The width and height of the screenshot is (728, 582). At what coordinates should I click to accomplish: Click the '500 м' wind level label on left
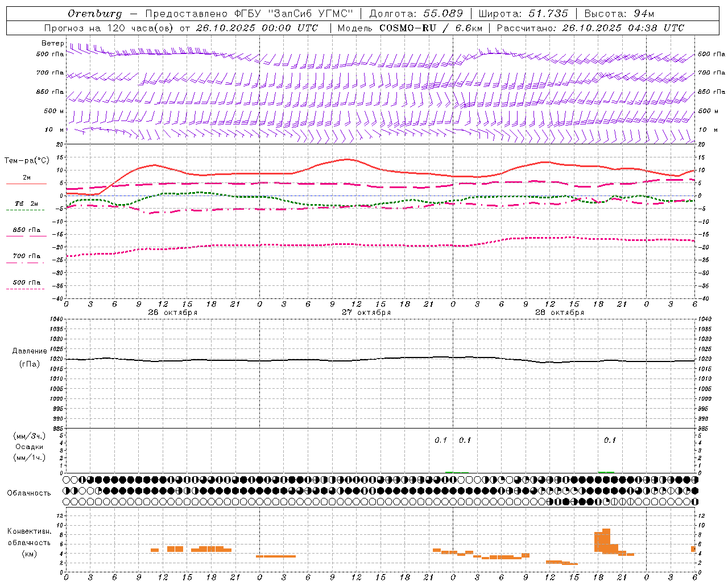point(54,111)
